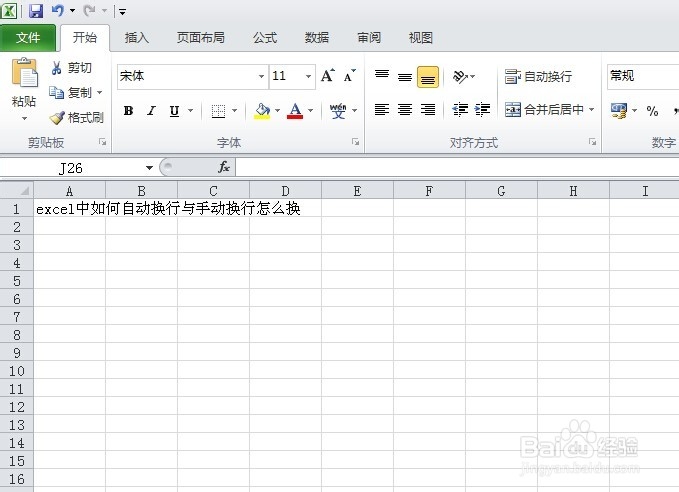
Task: Click the Undo arrow icon
Action: coord(58,10)
